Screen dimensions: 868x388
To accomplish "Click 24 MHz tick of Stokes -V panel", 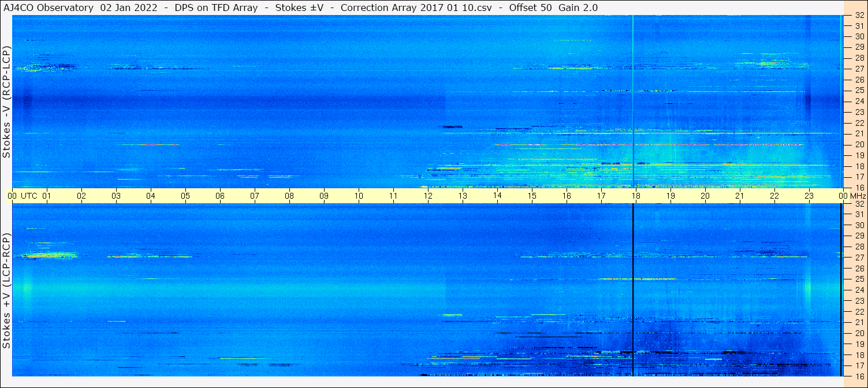I will tap(859, 101).
